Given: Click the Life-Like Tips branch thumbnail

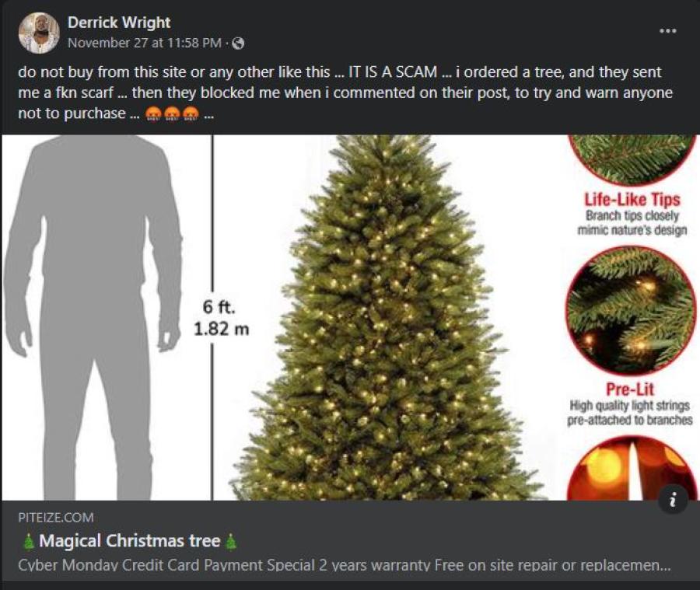Looking at the screenshot, I should tap(632, 160).
